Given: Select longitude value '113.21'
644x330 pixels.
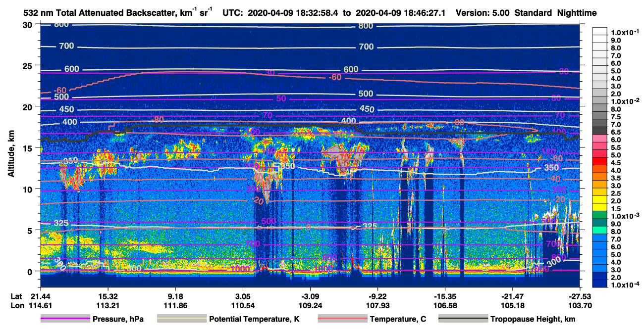Looking at the screenshot, I should click(x=107, y=305).
